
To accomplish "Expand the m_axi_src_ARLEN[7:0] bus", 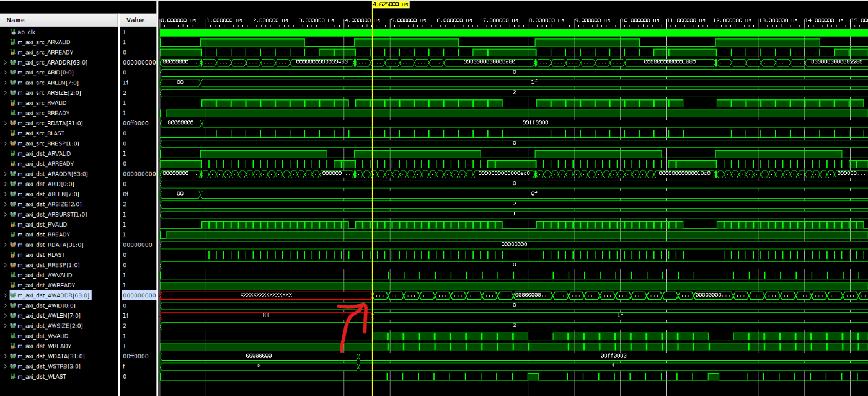I will 6,83.
